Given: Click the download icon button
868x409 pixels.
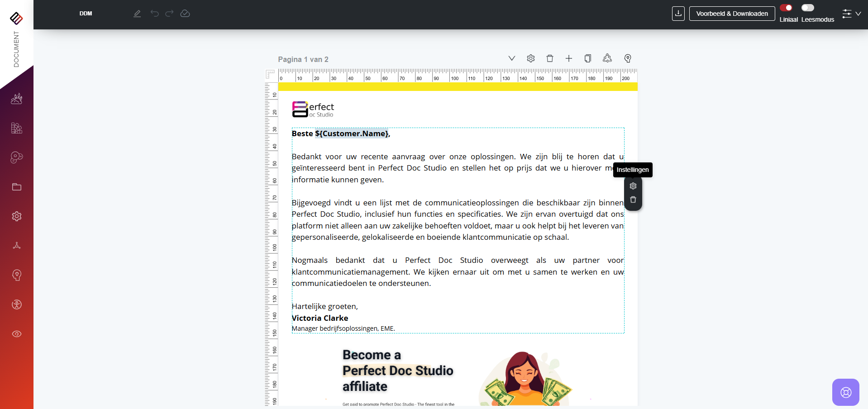Looking at the screenshot, I should 678,14.
